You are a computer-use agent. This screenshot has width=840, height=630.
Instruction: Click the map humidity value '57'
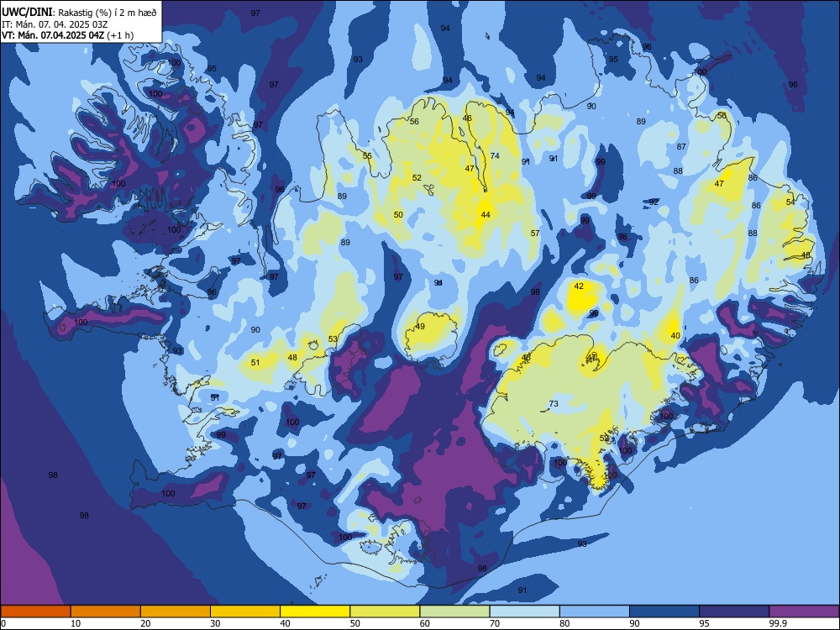pos(535,233)
